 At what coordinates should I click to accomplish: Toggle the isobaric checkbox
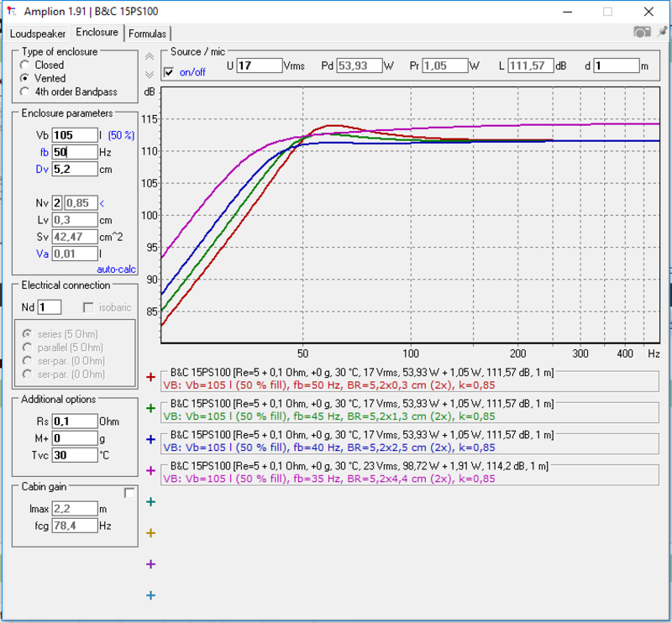[x=88, y=307]
